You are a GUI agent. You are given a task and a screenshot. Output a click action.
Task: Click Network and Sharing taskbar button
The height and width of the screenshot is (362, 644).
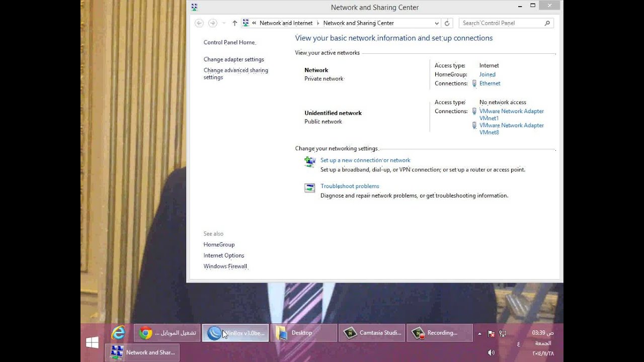142,352
